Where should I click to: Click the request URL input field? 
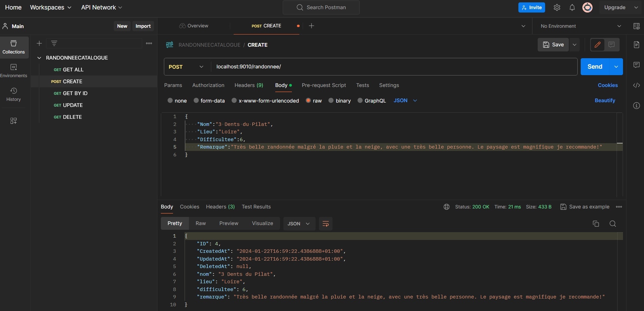[x=393, y=67]
